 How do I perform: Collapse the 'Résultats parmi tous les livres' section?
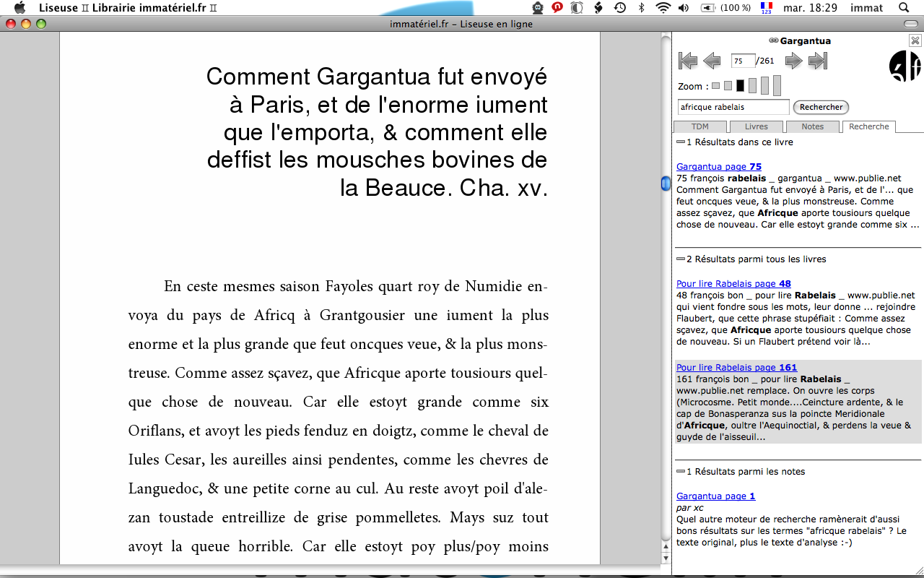[681, 259]
